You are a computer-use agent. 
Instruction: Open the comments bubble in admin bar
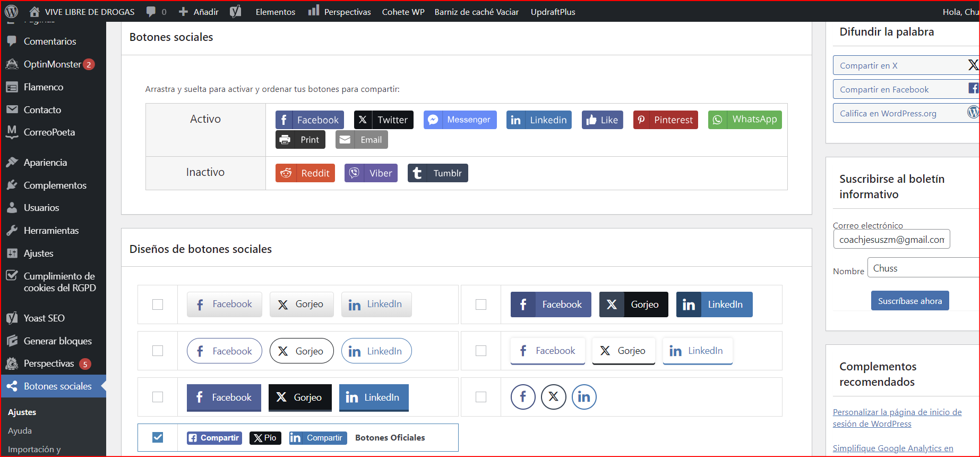tap(156, 12)
